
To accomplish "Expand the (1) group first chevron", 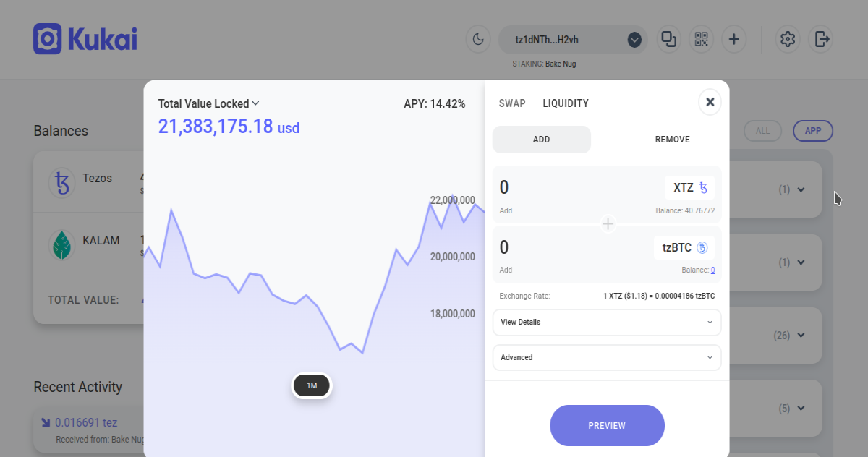I will (x=801, y=190).
